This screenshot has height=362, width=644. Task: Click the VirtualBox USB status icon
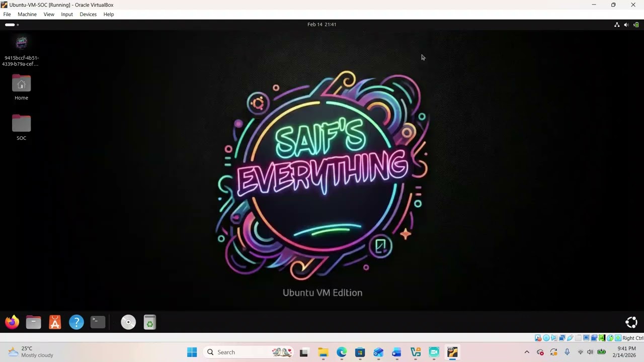(570, 338)
